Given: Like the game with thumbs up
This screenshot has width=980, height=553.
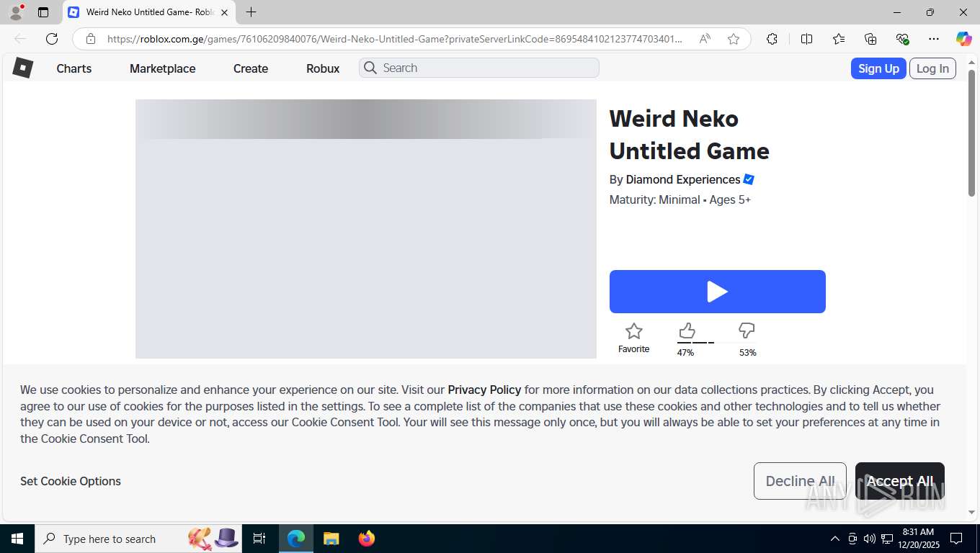Looking at the screenshot, I should (687, 331).
